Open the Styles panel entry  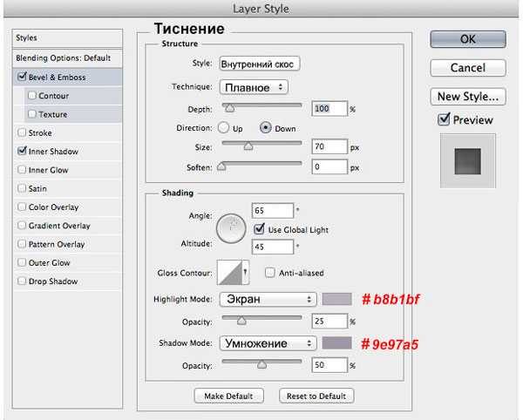click(67, 38)
